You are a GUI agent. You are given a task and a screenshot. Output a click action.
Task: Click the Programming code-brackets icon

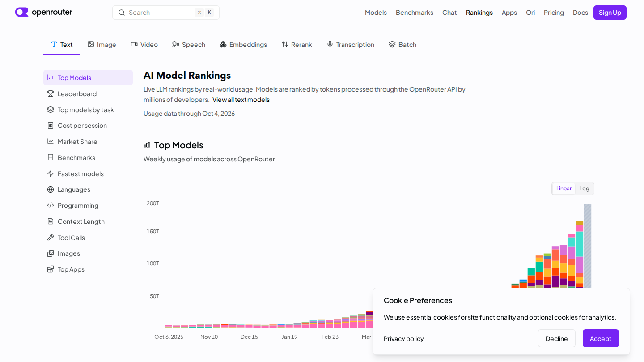click(51, 205)
